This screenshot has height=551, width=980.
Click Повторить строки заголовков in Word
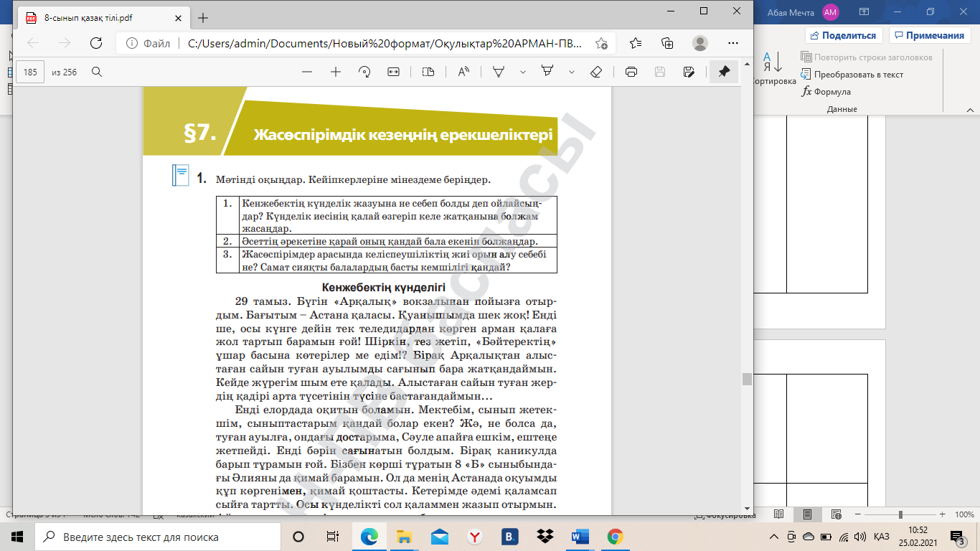867,57
